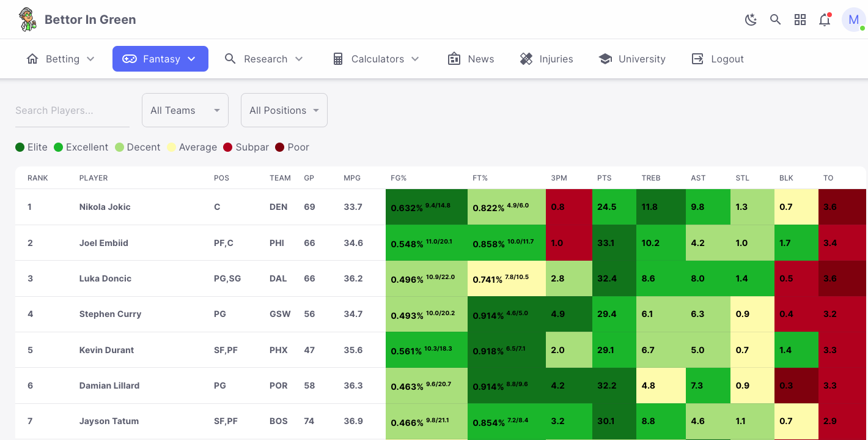Image resolution: width=868 pixels, height=440 pixels.
Task: Click the Elite legend color dot
Action: 20,147
